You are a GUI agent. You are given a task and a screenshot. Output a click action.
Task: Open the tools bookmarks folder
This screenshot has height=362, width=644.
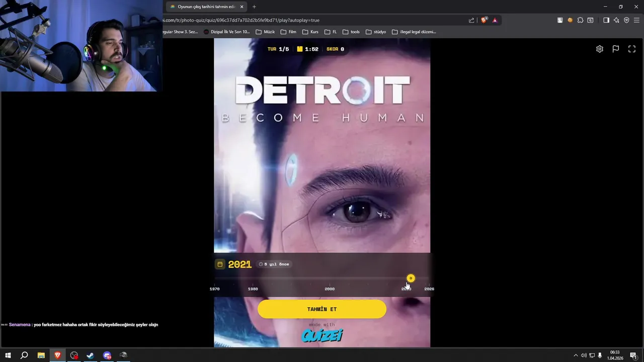(351, 32)
